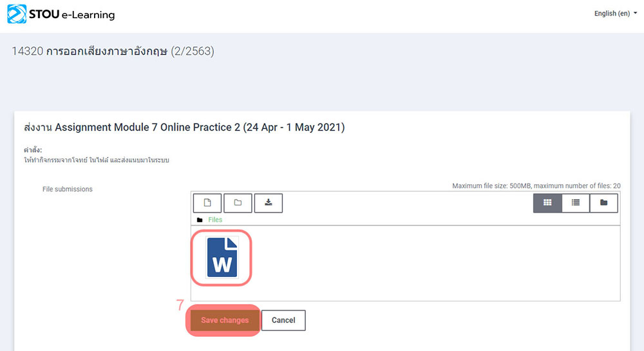Click the File submissions label
The width and height of the screenshot is (644, 351).
pyautogui.click(x=68, y=189)
